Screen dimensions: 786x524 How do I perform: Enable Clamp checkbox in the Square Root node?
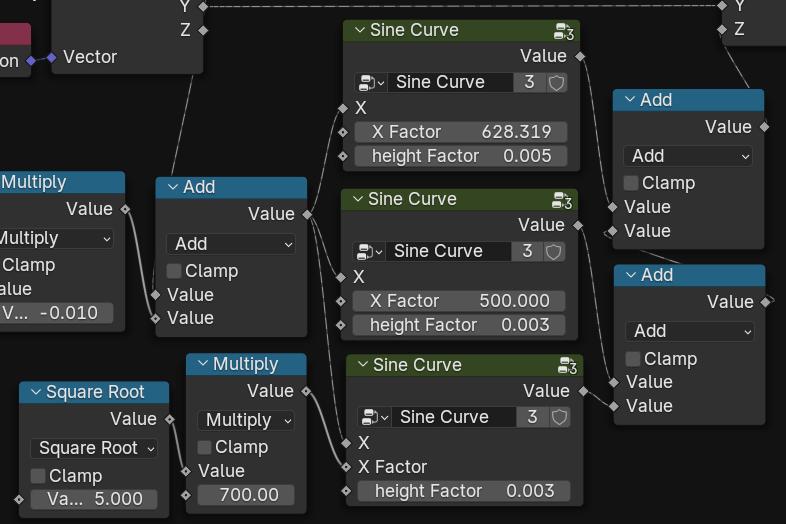39,476
